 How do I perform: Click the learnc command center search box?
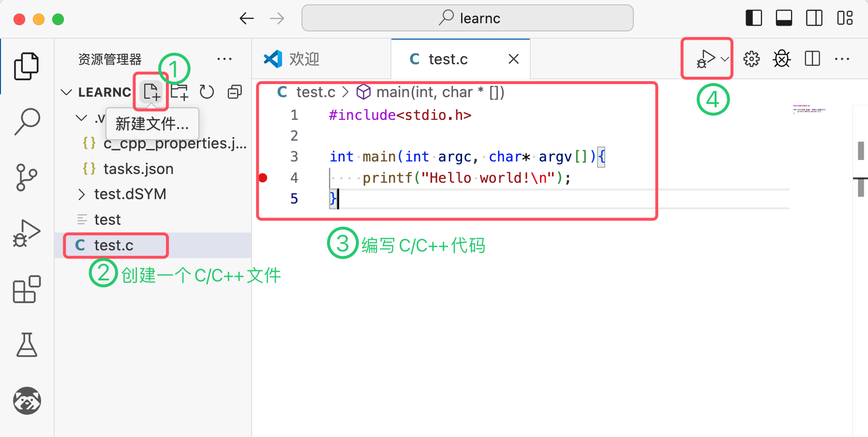pyautogui.click(x=467, y=18)
